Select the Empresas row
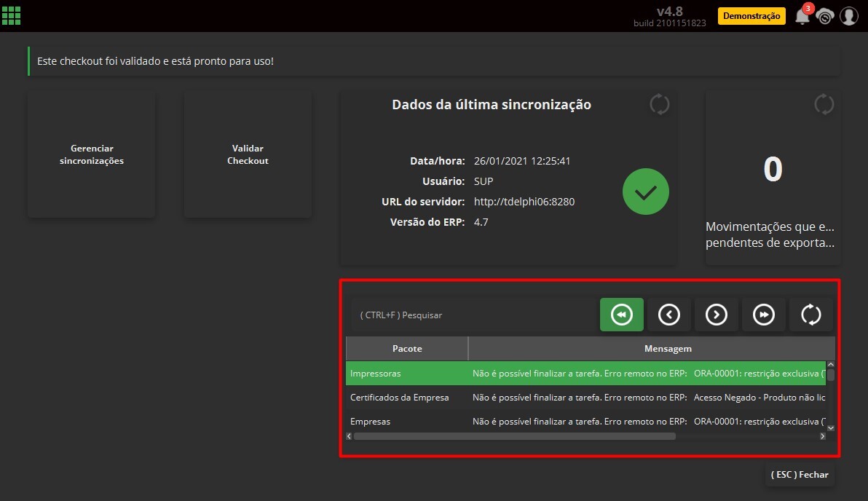 coord(585,422)
